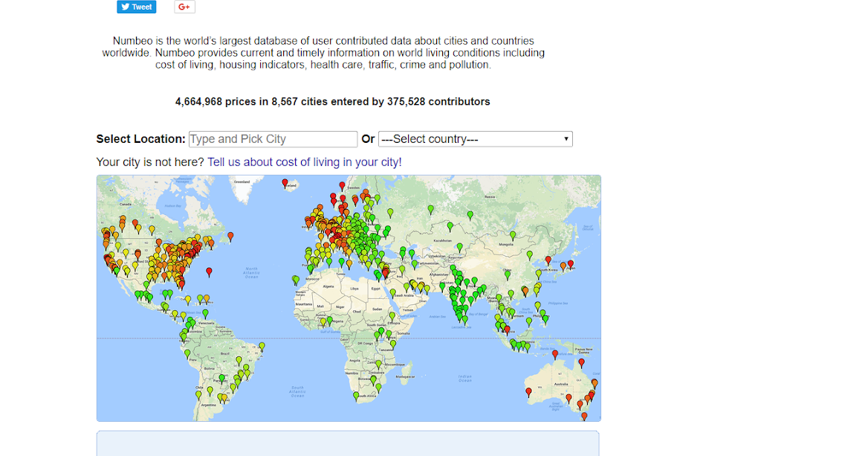The height and width of the screenshot is (456, 868).
Task: Open the Select country dropdown
Action: 475,138
